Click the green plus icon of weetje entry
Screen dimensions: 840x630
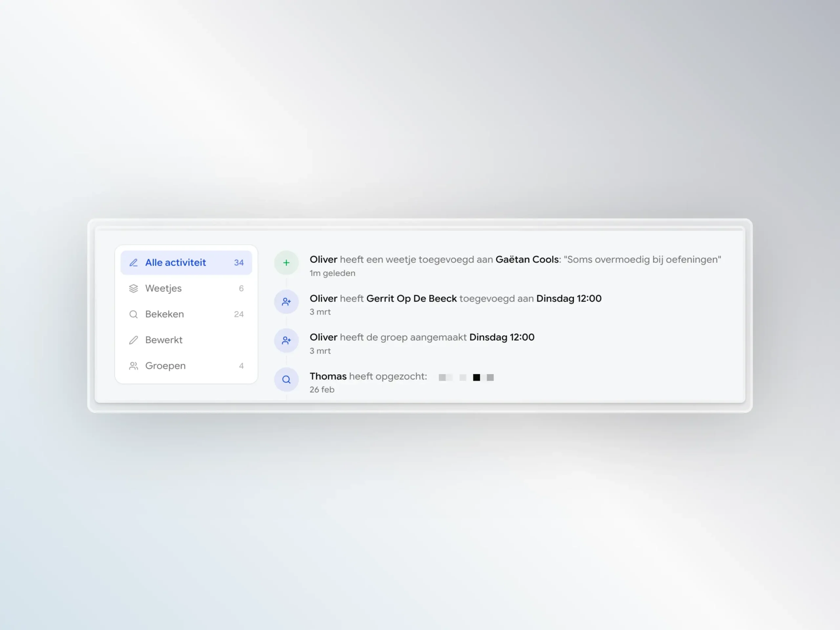click(x=286, y=262)
